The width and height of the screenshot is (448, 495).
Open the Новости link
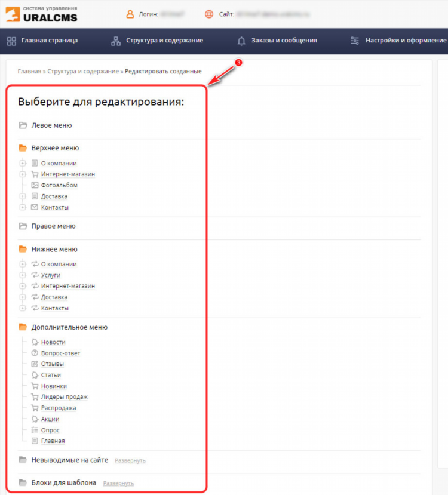[x=53, y=342]
